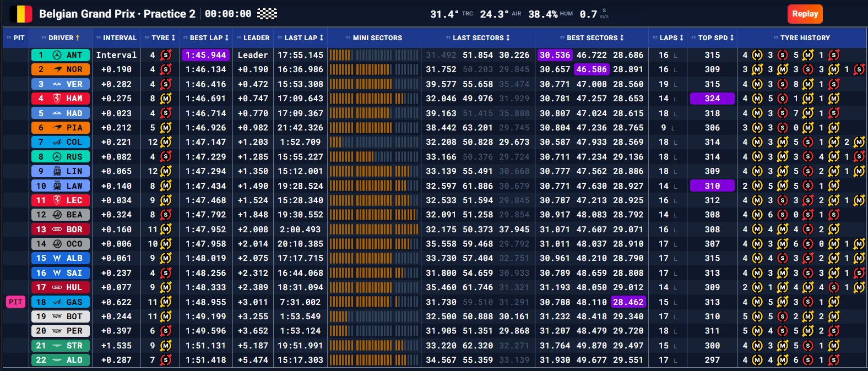Click the chequered flag icon
The image size is (868, 371).
tap(267, 14)
